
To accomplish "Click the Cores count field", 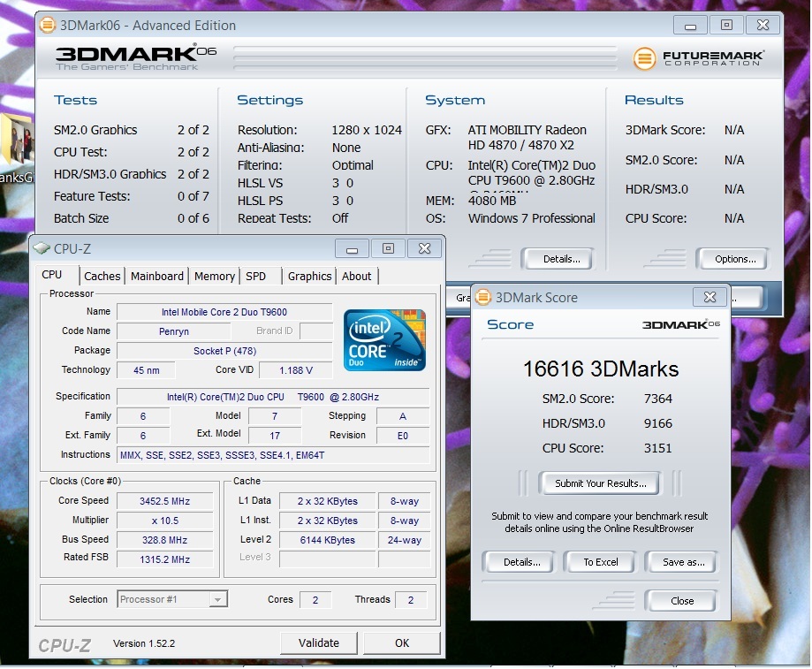I will [x=315, y=599].
